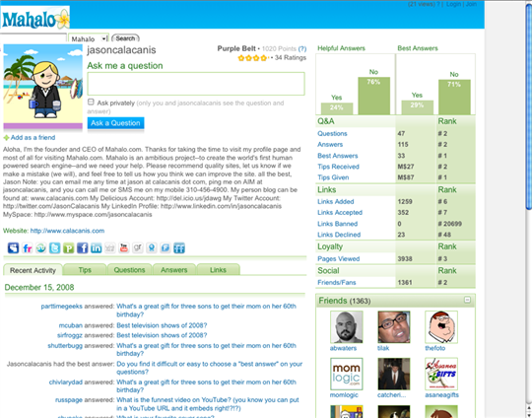Image resolution: width=532 pixels, height=418 pixels.
Task: Open abwaters friend thumbnail
Action: click(x=347, y=327)
